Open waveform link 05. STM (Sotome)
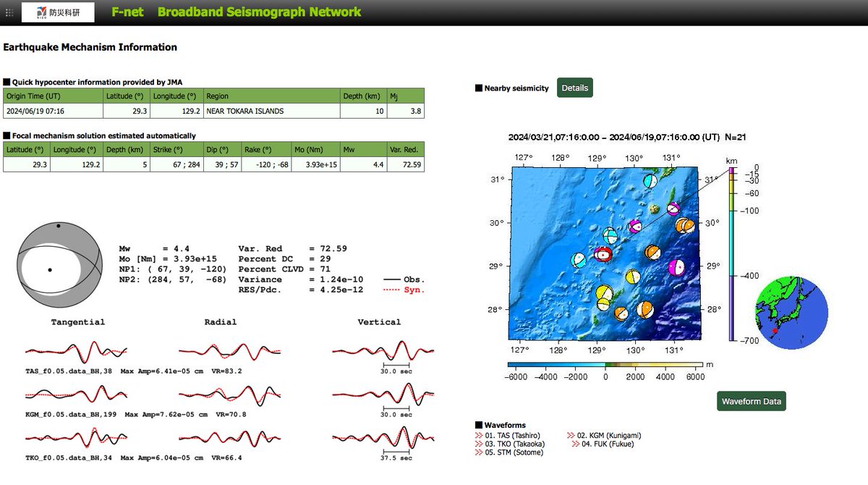This screenshot has height=485, width=868. (x=514, y=452)
